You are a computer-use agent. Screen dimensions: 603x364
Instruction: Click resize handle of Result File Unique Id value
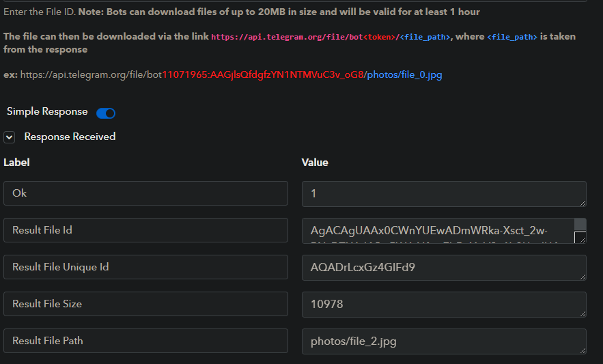(x=583, y=277)
